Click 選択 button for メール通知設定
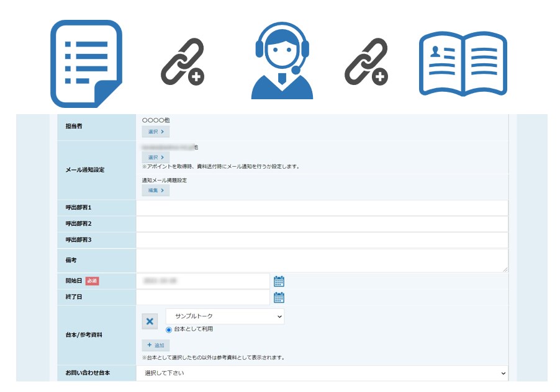This screenshot has width=560, height=392. pos(155,158)
